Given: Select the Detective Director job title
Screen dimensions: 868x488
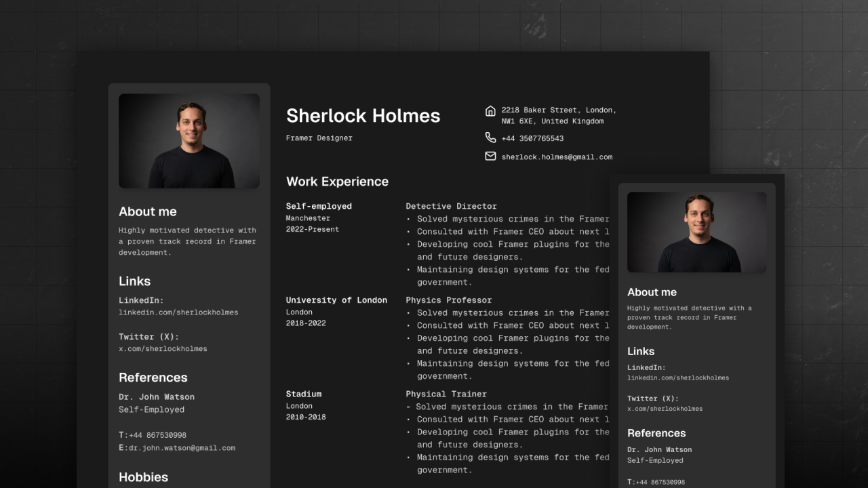Looking at the screenshot, I should (x=451, y=206).
